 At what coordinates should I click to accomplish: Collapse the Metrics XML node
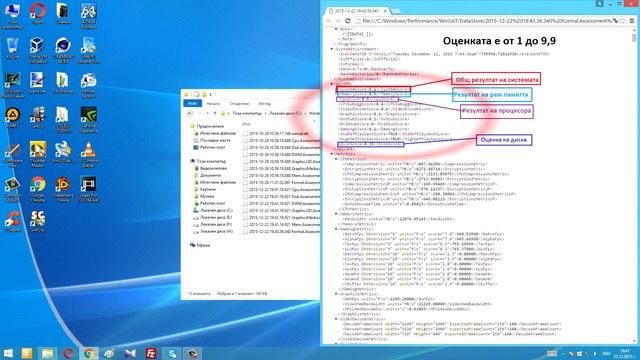coord(332,154)
